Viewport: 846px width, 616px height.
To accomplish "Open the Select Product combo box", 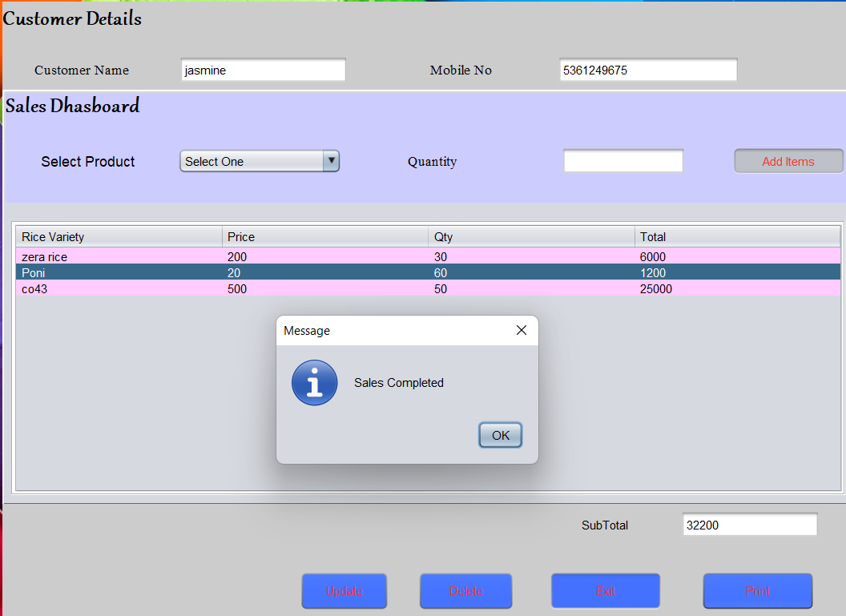I will pos(256,160).
